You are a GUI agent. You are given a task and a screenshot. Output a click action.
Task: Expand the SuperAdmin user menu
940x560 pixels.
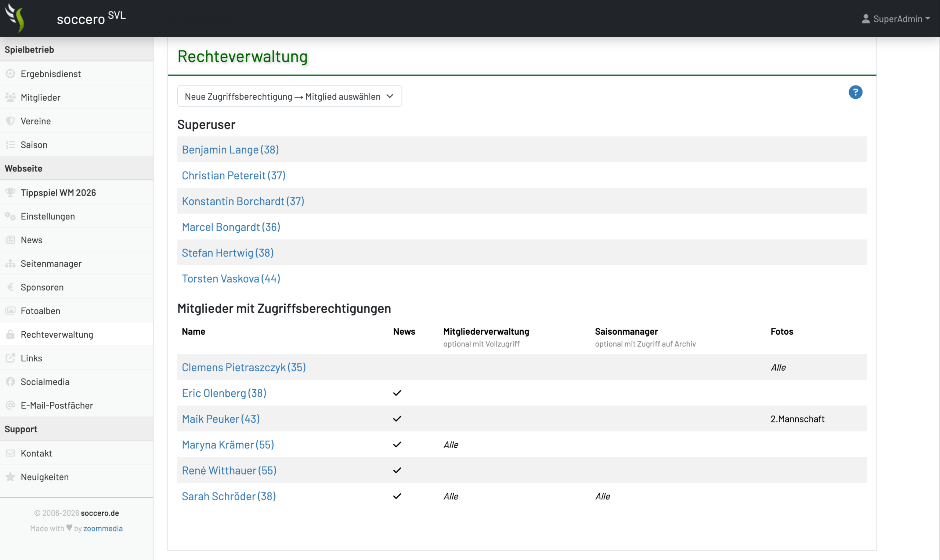point(896,18)
